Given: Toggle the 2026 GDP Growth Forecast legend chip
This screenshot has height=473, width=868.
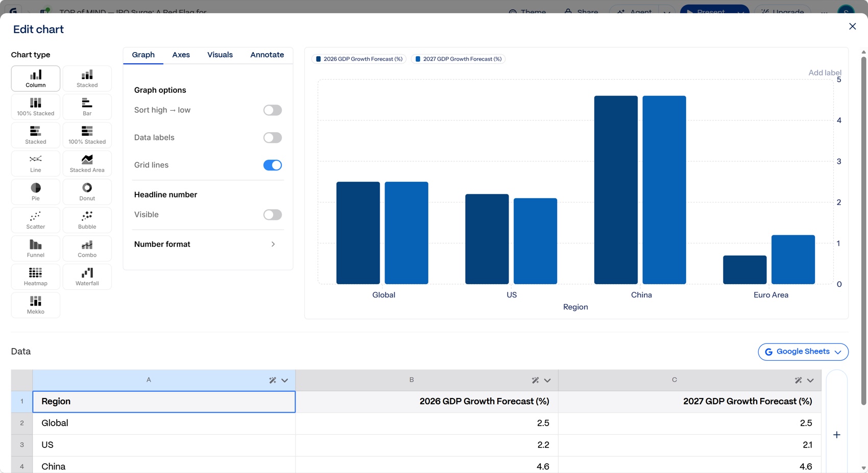Looking at the screenshot, I should (359, 59).
